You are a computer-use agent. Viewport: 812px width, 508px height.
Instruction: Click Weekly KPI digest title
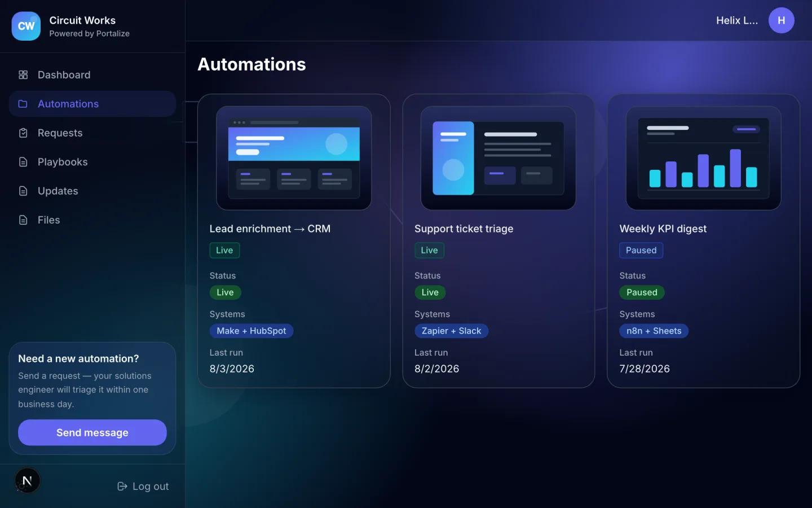coord(663,229)
